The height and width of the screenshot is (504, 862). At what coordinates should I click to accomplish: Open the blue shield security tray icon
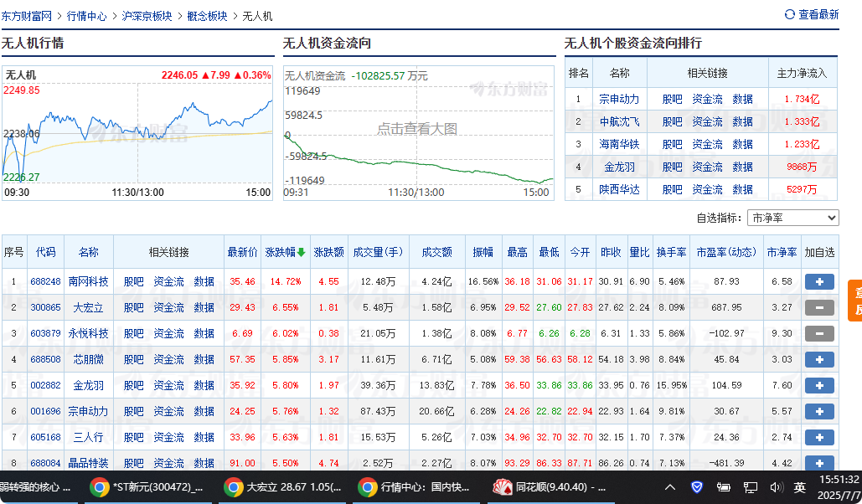tap(696, 487)
